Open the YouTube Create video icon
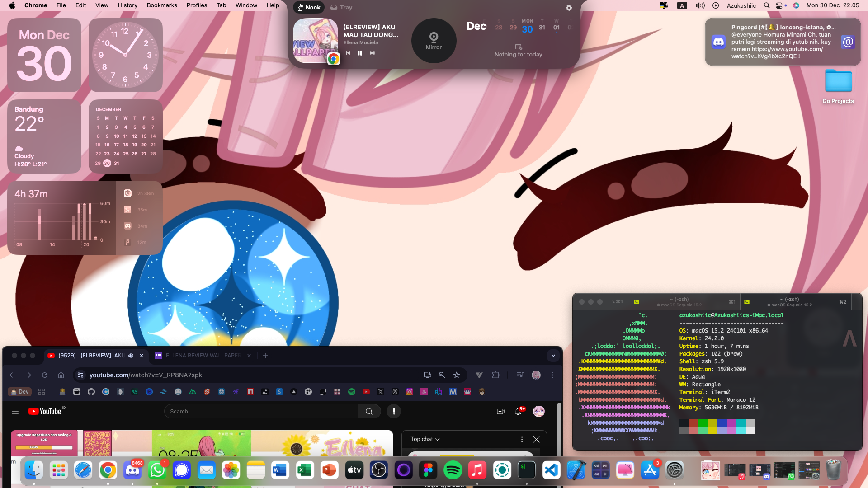Screen dimensions: 868x488 (500, 411)
